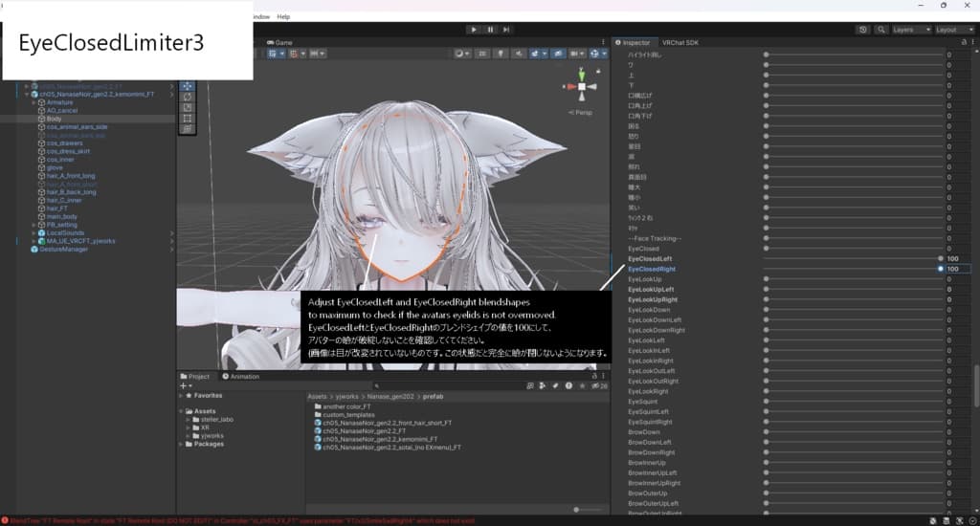Image resolution: width=980 pixels, height=526 pixels.
Task: Select the Rotate tool in the scene overlay
Action: (x=187, y=97)
